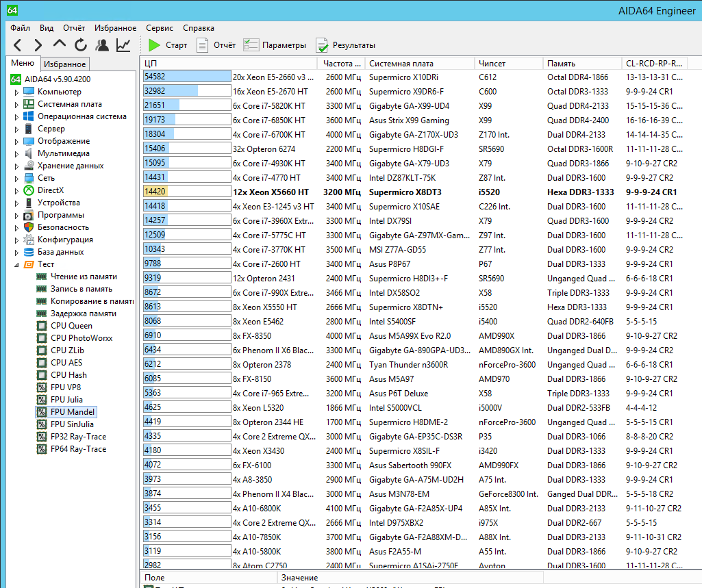Expand the Операционная система tree node
702x588 pixels.
click(x=16, y=117)
